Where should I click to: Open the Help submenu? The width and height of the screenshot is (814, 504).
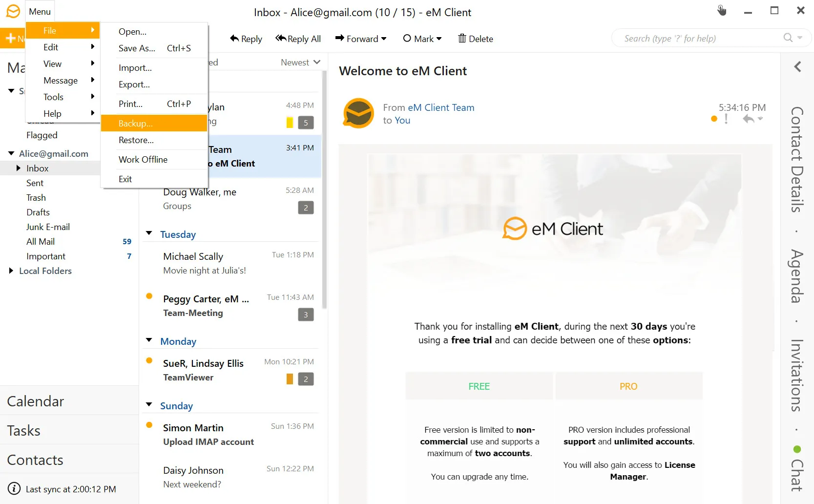[x=63, y=113]
